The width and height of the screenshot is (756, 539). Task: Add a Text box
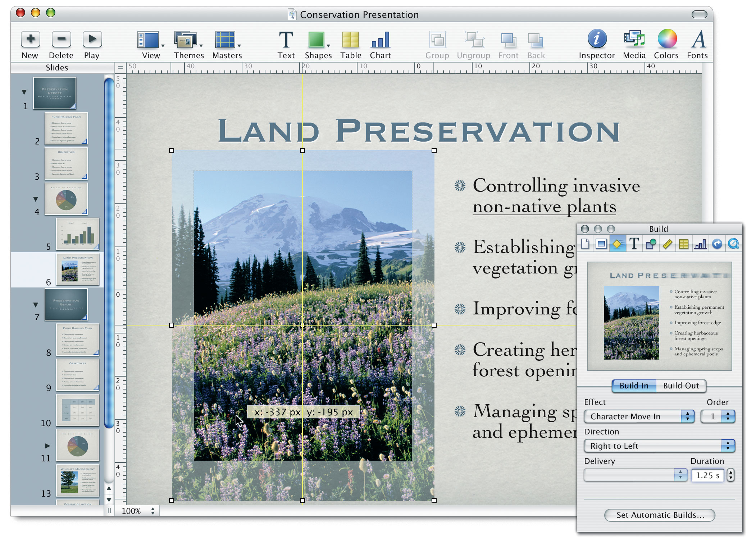click(286, 40)
